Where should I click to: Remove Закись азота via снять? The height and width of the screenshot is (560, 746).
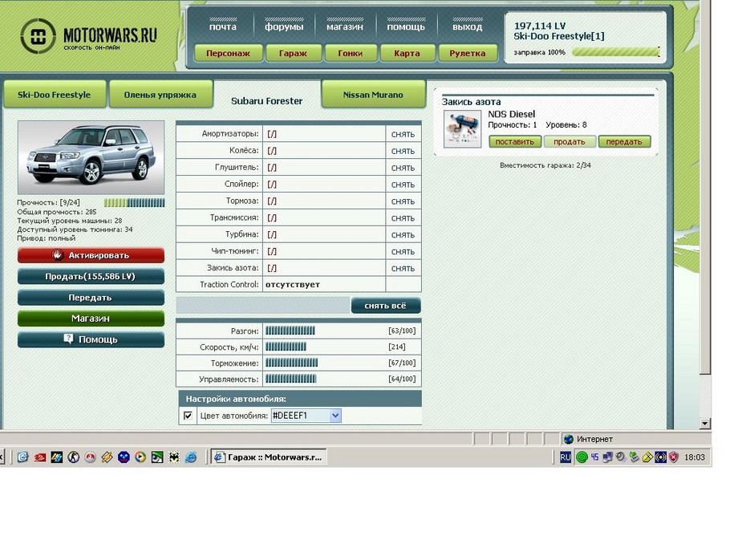tap(403, 268)
